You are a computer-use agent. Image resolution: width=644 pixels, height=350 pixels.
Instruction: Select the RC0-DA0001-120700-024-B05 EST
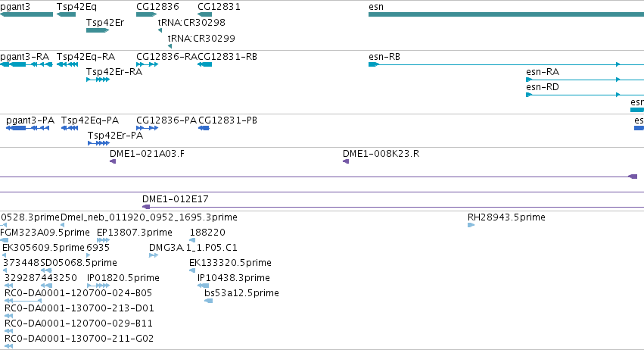point(23,301)
